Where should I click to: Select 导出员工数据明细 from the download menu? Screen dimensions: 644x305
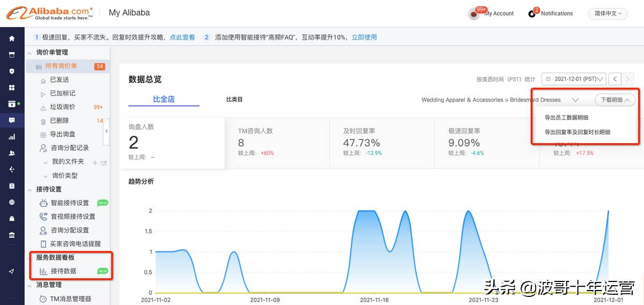coord(566,117)
